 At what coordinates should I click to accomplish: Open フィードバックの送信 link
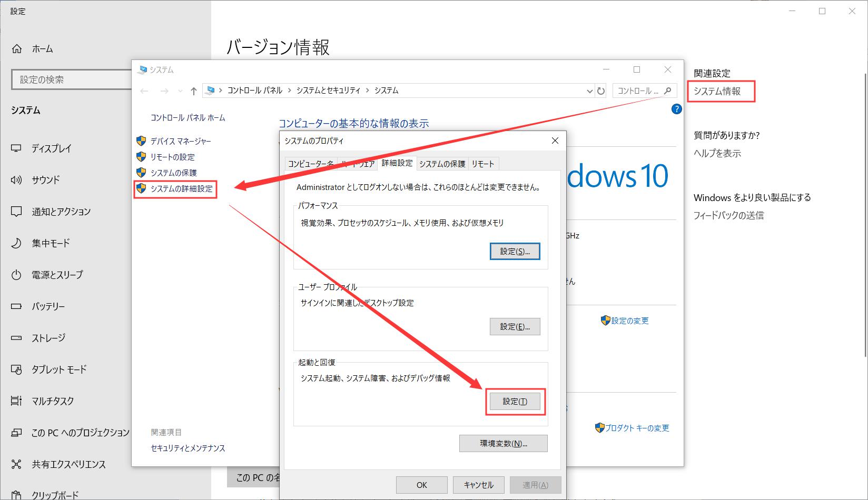[728, 215]
